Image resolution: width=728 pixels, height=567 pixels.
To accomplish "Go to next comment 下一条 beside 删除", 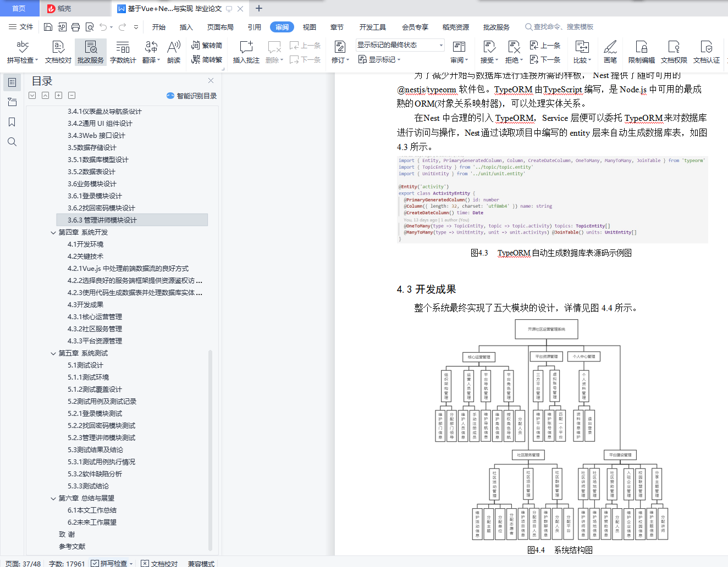I will pos(305,60).
